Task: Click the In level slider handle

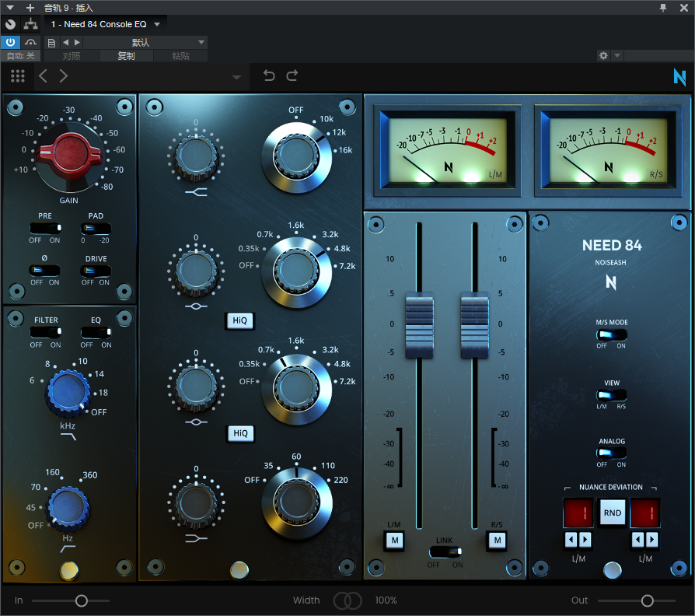Action: tap(81, 601)
